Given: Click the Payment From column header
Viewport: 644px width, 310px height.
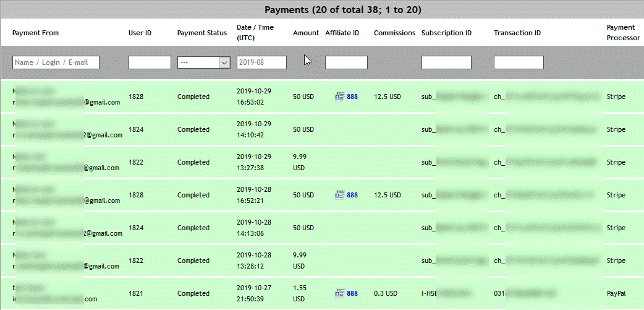Looking at the screenshot, I should (x=36, y=33).
